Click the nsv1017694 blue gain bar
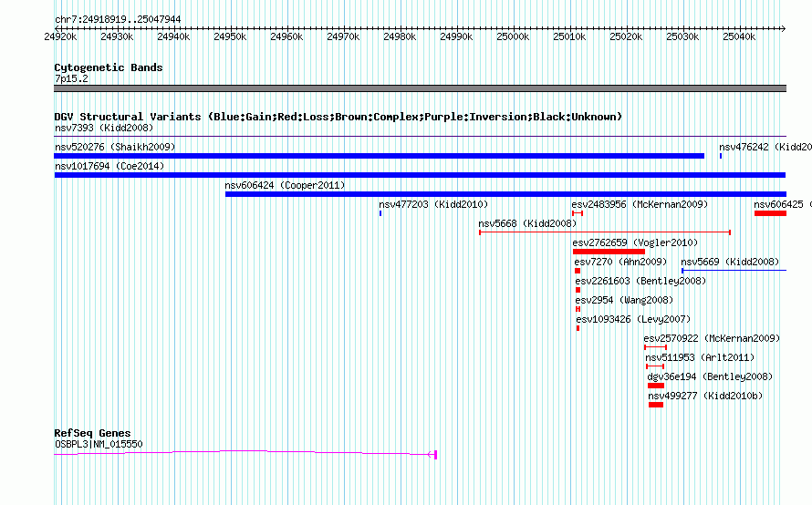Viewport: 812px width, 505px height. click(420, 175)
